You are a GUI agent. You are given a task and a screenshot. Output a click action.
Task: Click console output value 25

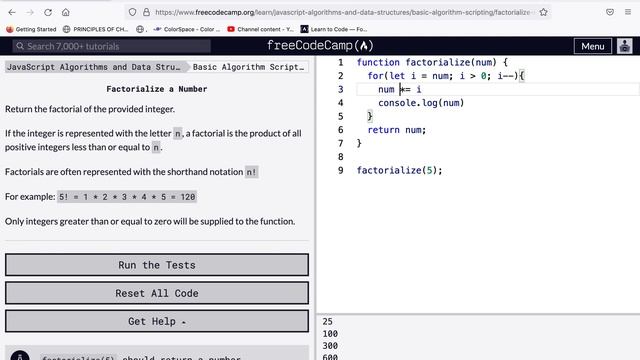[x=327, y=322]
